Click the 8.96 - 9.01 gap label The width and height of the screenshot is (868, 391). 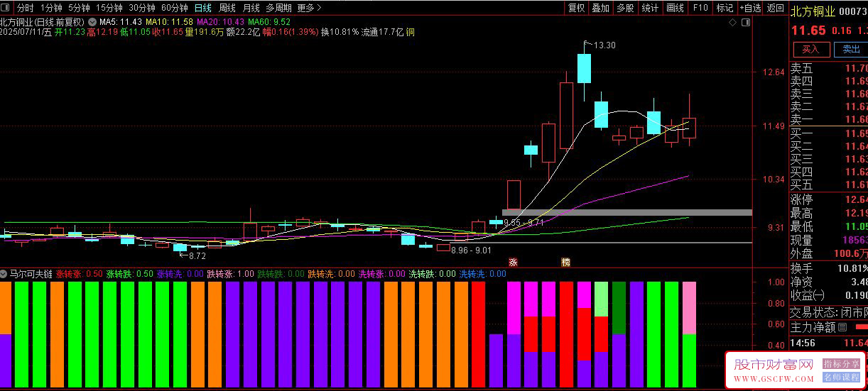click(x=471, y=250)
